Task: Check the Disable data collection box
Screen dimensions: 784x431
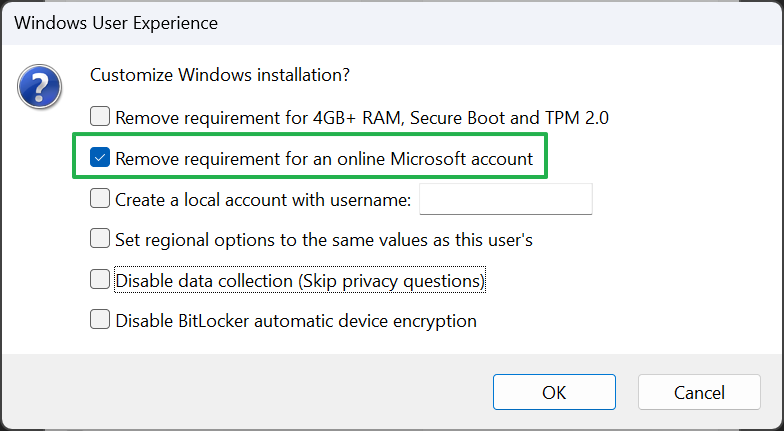Action: [100, 281]
